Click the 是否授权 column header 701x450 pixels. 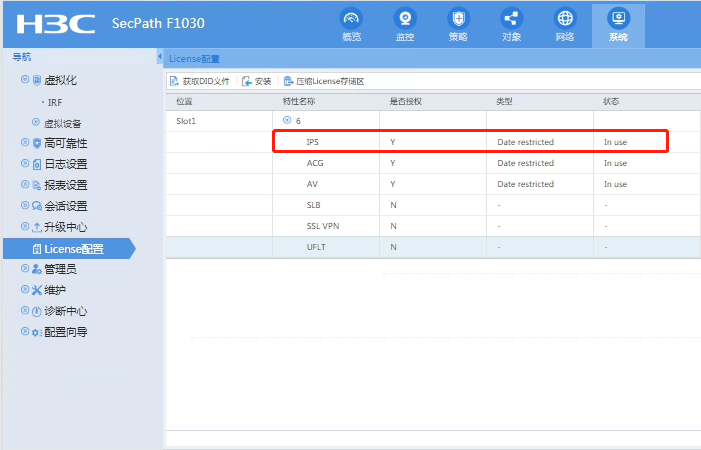pos(405,101)
